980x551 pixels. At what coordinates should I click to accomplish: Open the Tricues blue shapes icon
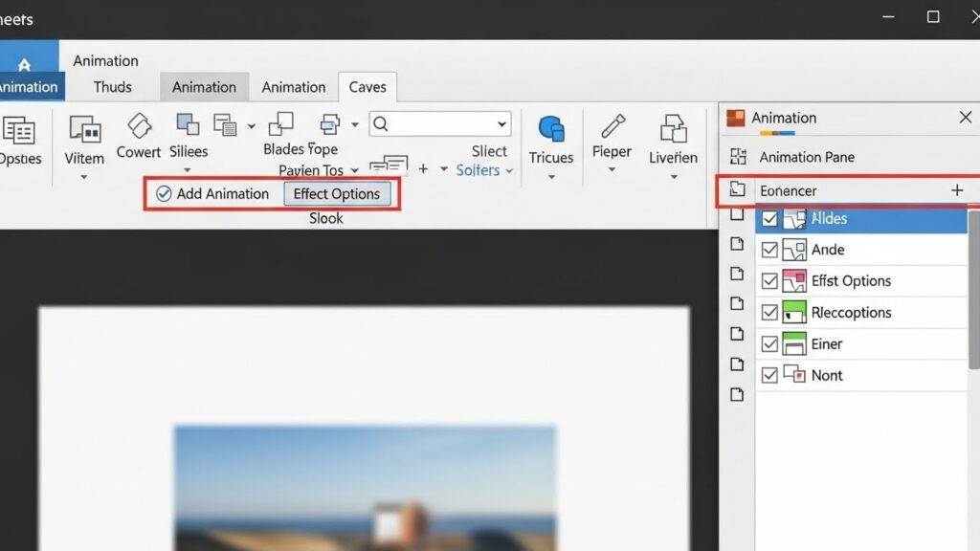551,129
